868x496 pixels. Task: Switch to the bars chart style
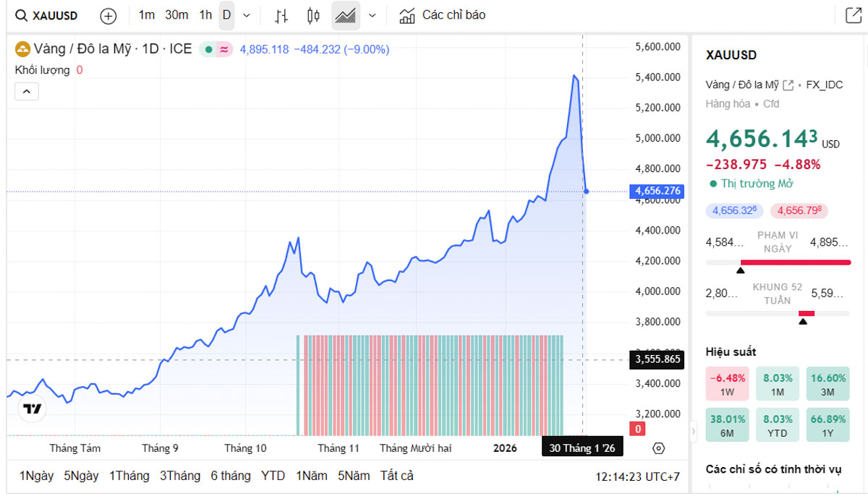282,15
